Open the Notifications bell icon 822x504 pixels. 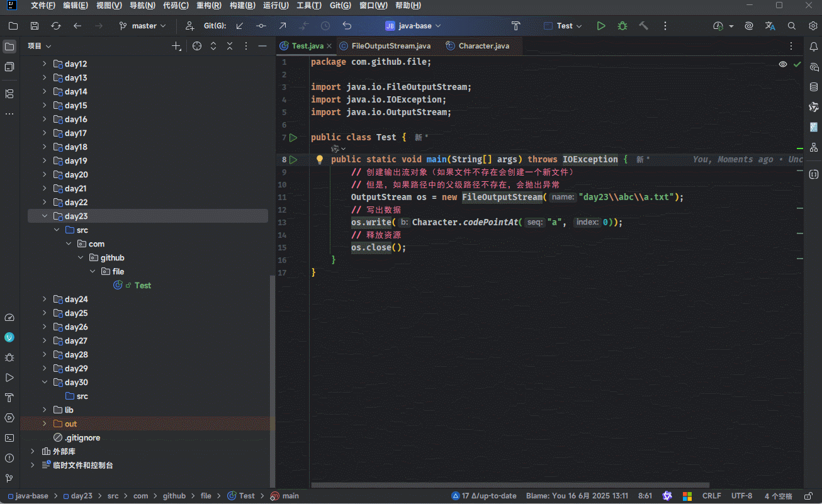[813, 46]
